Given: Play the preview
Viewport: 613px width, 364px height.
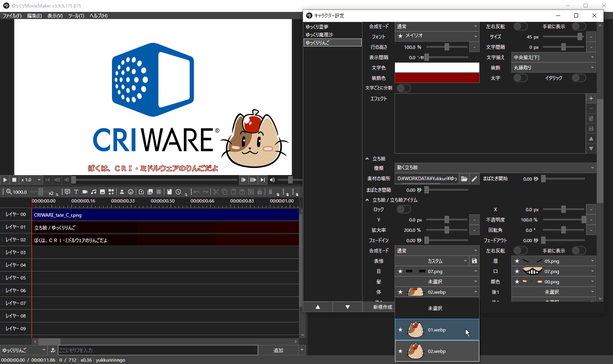Looking at the screenshot, I should point(5,180).
